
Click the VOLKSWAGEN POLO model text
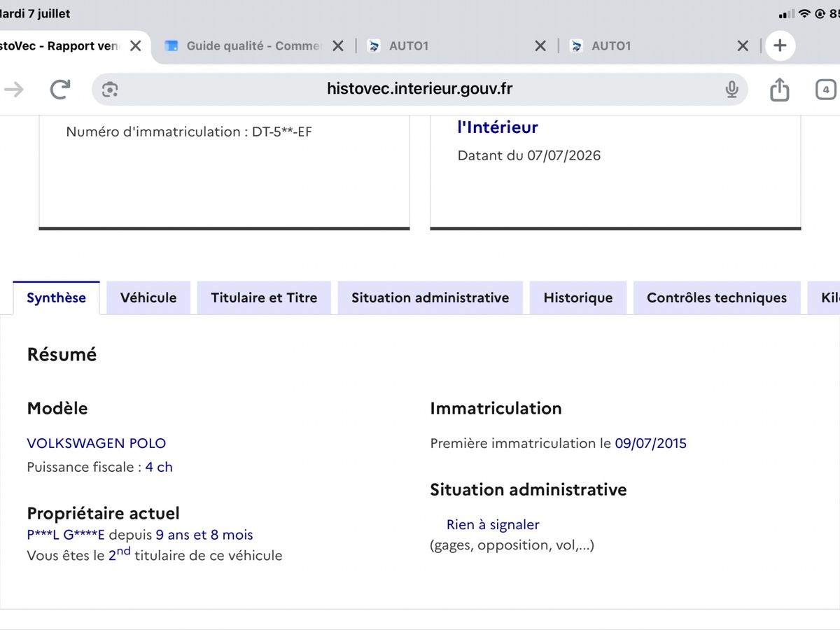pyautogui.click(x=97, y=444)
